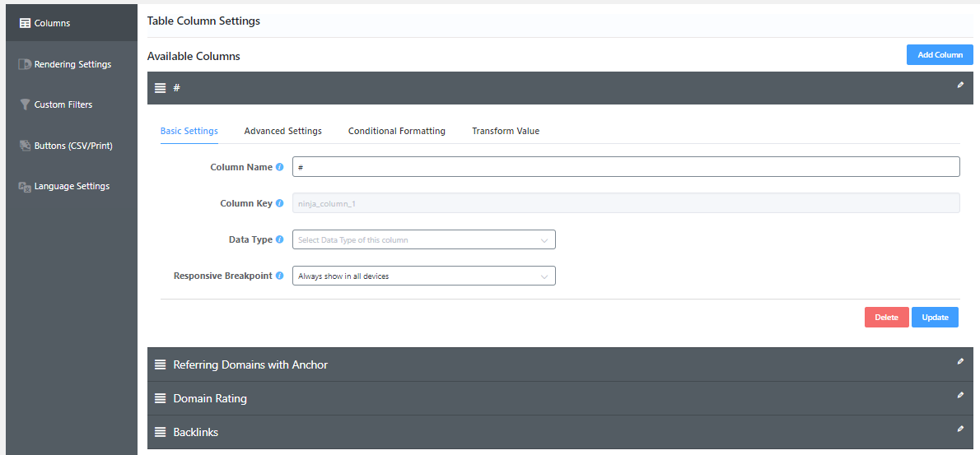This screenshot has width=980, height=455.
Task: Click the Responsive Breakpoint label text
Action: (x=222, y=276)
